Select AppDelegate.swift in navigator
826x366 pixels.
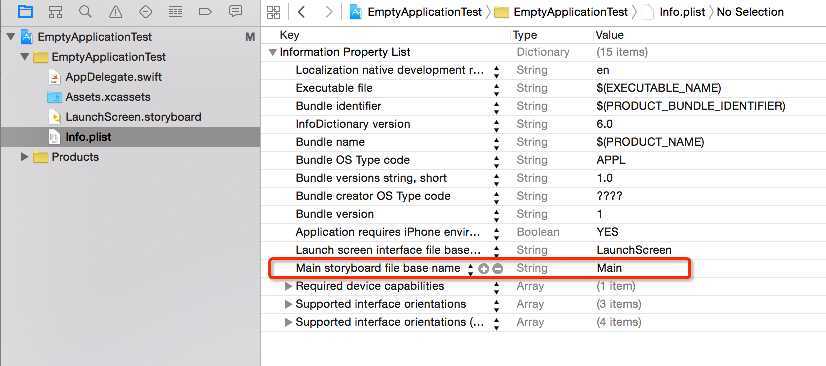[x=113, y=77]
